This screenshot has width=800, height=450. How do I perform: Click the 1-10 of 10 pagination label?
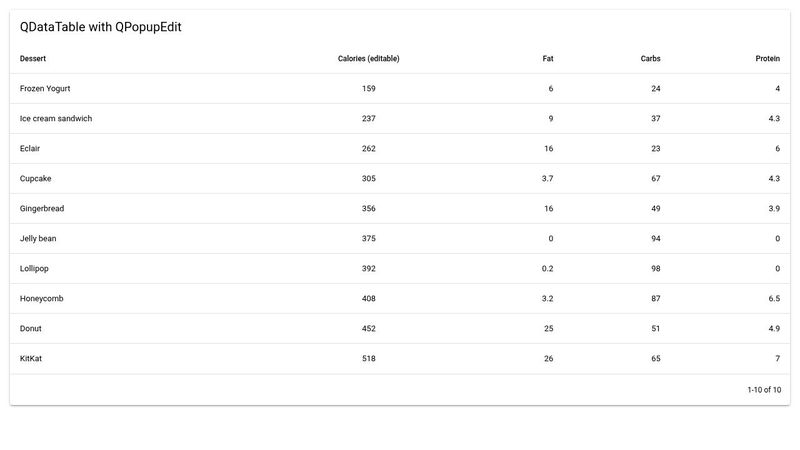pos(764,390)
